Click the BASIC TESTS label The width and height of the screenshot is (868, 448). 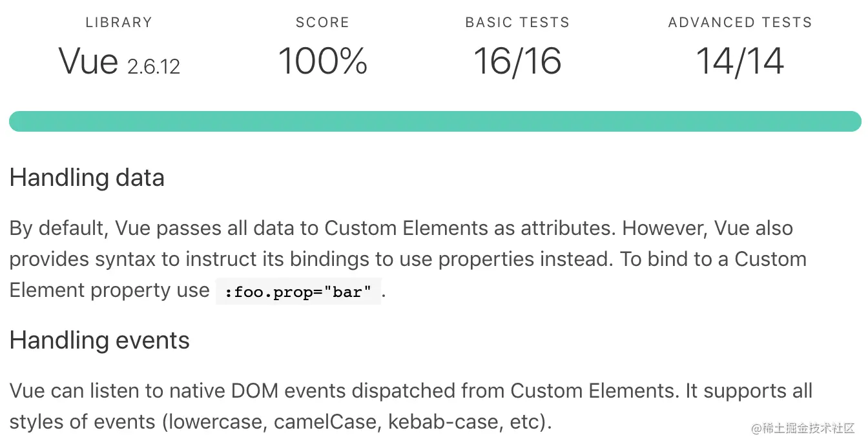click(517, 23)
